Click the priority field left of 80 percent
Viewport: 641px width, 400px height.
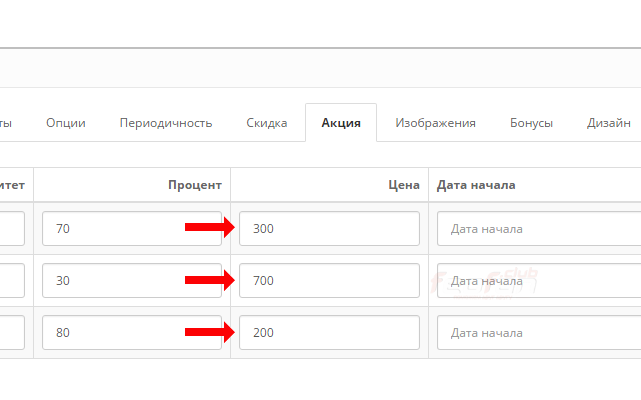click(x=12, y=333)
